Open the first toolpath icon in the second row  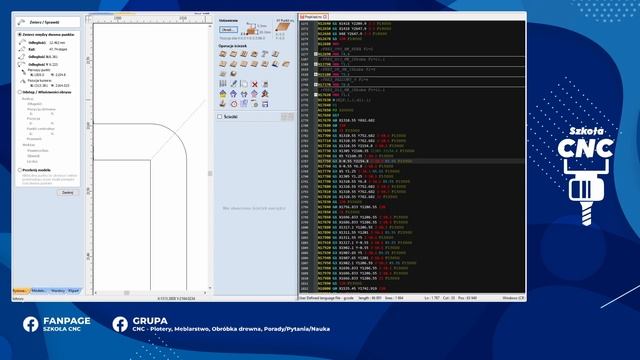tap(223, 64)
